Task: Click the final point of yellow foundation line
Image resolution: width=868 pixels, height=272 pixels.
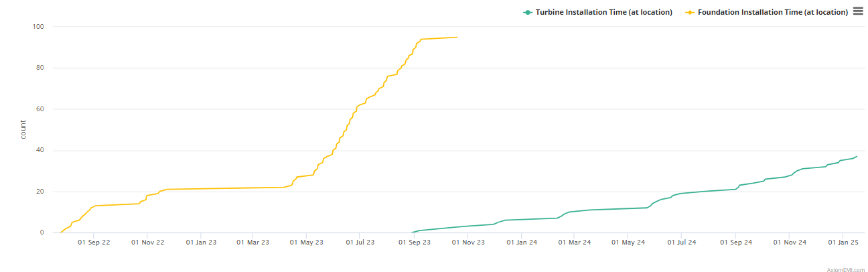Action: (457, 37)
